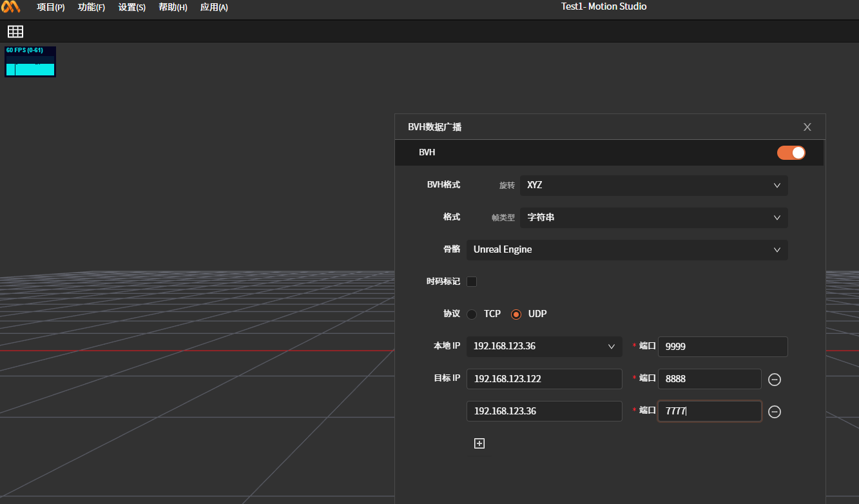The width and height of the screenshot is (859, 504).
Task: Open the 设置(S) menu
Action: (131, 8)
